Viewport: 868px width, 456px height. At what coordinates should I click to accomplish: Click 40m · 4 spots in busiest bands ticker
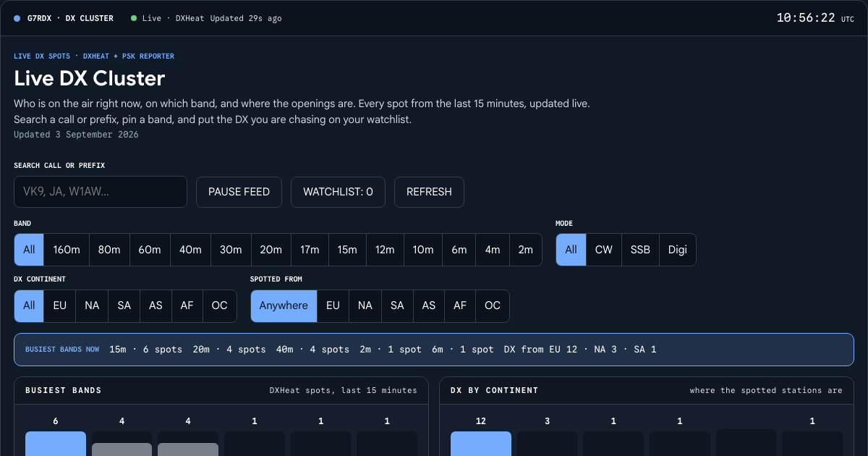pyautogui.click(x=312, y=350)
